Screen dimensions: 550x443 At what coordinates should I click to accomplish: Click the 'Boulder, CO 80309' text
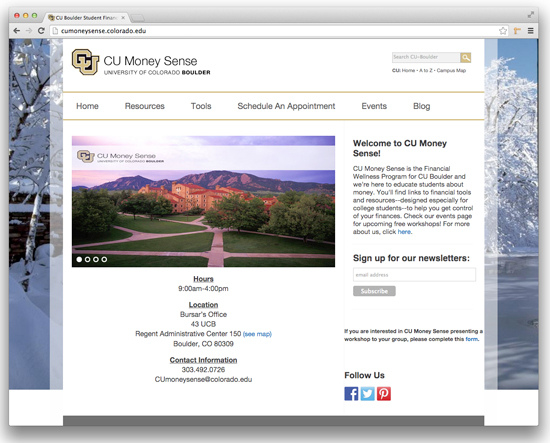click(x=203, y=344)
